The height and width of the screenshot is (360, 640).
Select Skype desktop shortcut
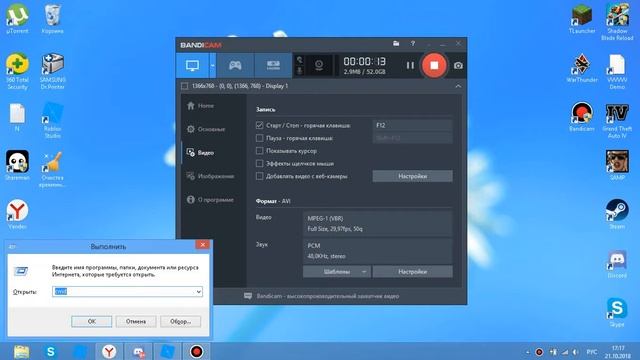pyautogui.click(x=617, y=312)
